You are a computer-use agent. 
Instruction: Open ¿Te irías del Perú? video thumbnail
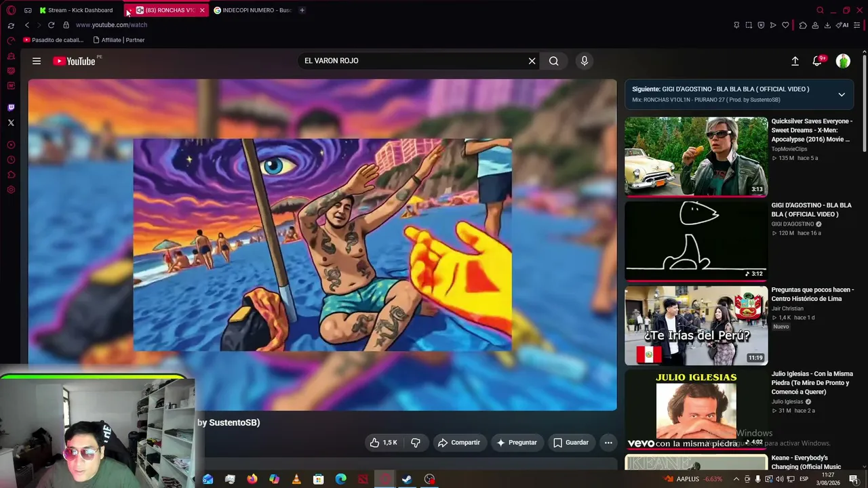click(x=696, y=325)
